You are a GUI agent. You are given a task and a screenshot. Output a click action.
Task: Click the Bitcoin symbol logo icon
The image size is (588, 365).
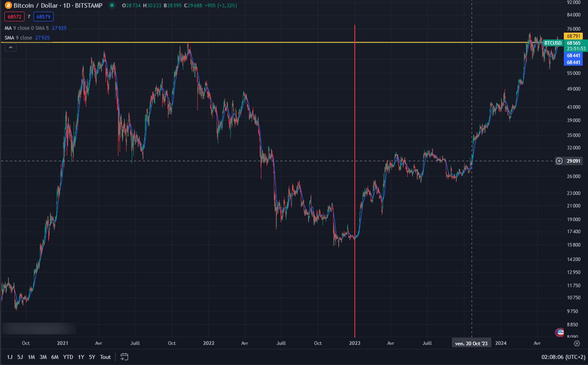[x=8, y=6]
